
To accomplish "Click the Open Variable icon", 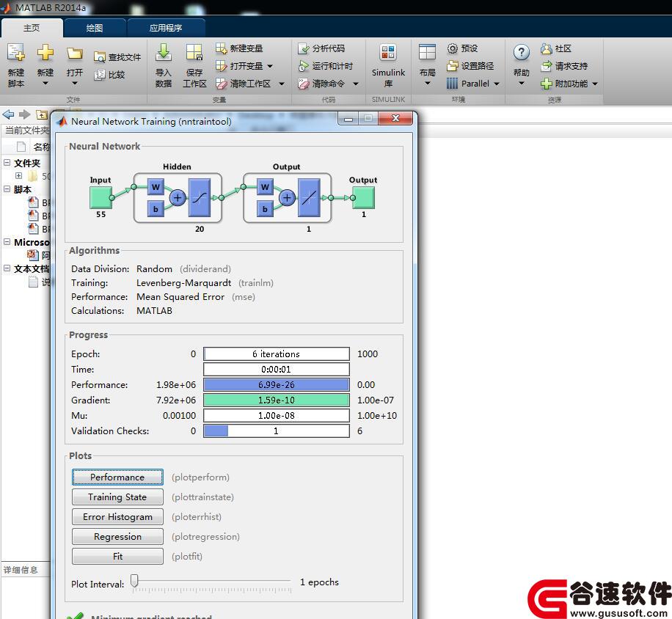I will (x=221, y=66).
